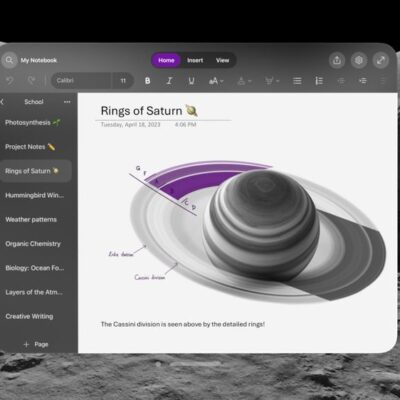Toggle italic formatting
Image resolution: width=400 pixels, height=400 pixels.
click(169, 81)
